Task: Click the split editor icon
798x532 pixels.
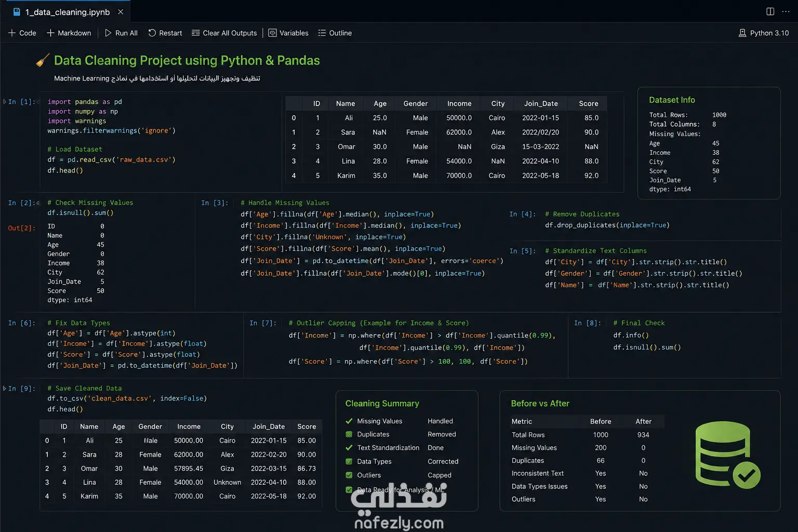Action: [770, 11]
